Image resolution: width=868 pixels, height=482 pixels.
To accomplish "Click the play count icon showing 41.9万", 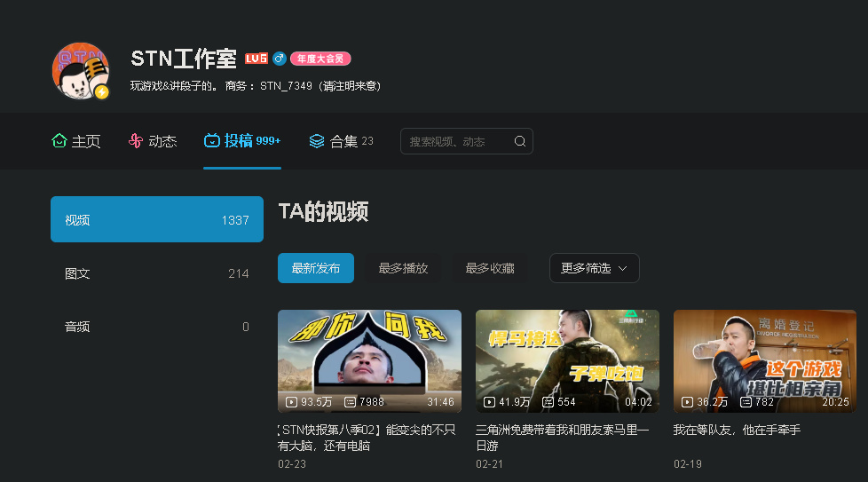I will coord(489,402).
